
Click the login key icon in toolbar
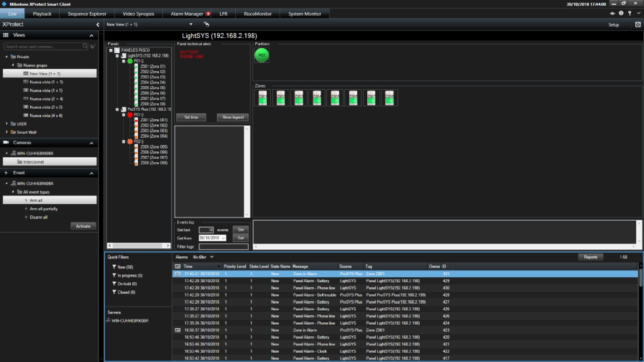[x=630, y=13]
